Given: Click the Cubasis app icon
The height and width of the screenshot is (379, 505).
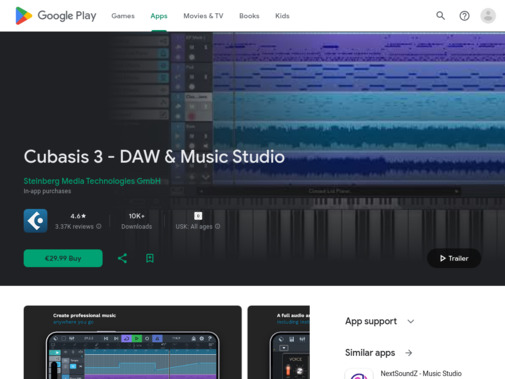Looking at the screenshot, I should (35, 221).
